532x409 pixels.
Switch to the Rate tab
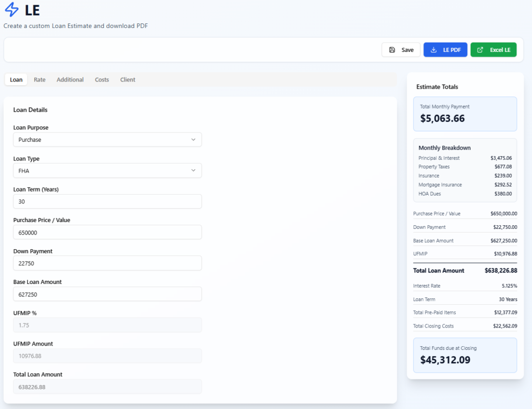point(39,79)
